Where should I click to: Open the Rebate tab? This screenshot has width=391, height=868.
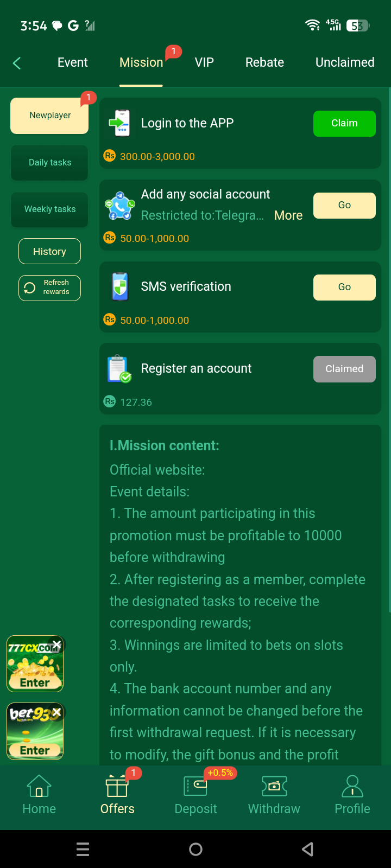(x=264, y=62)
